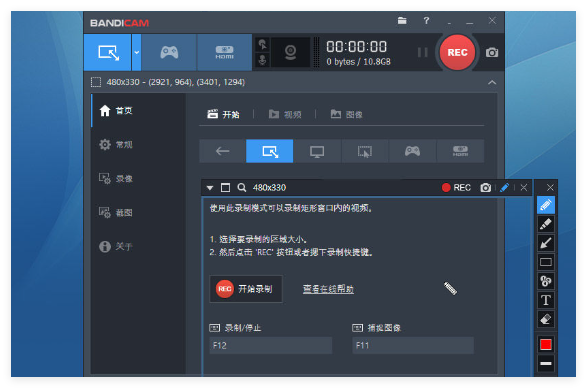Select screen rectangle recording mode in top toolbar
Viewport: 587px width, 388px height.
[107, 52]
